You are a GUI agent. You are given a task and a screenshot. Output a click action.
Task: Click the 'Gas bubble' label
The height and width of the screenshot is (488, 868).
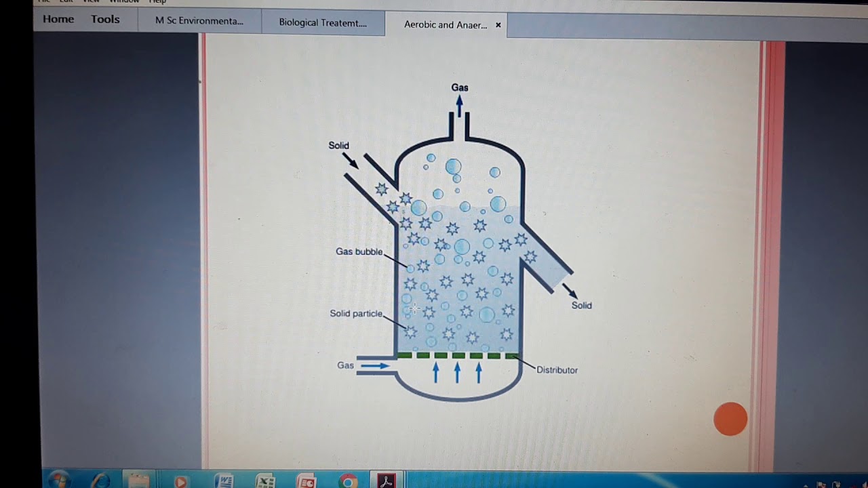click(x=359, y=251)
